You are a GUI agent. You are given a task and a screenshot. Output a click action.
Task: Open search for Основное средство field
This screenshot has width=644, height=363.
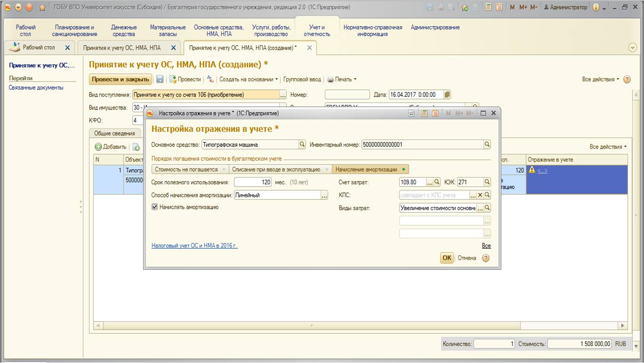pyautogui.click(x=302, y=145)
